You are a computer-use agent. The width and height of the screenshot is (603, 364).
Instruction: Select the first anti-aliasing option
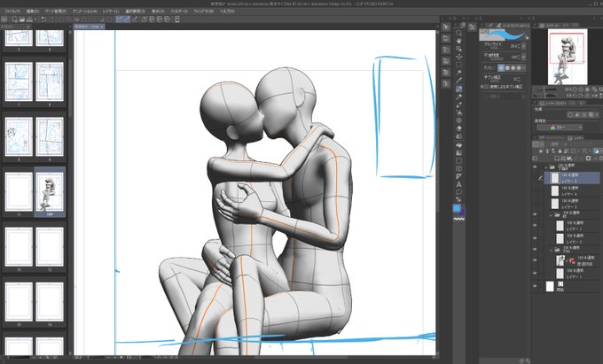(x=501, y=68)
